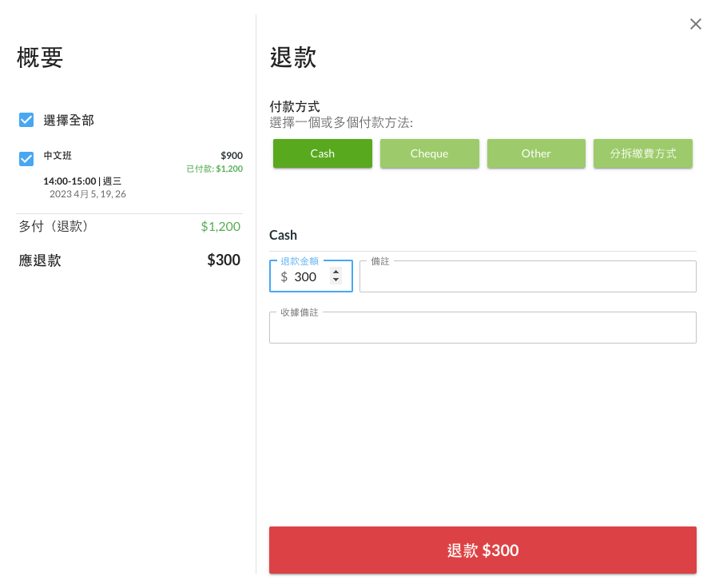Select 分拆繳費方式 split payment option
Image resolution: width=715 pixels, height=588 pixels.
(642, 153)
